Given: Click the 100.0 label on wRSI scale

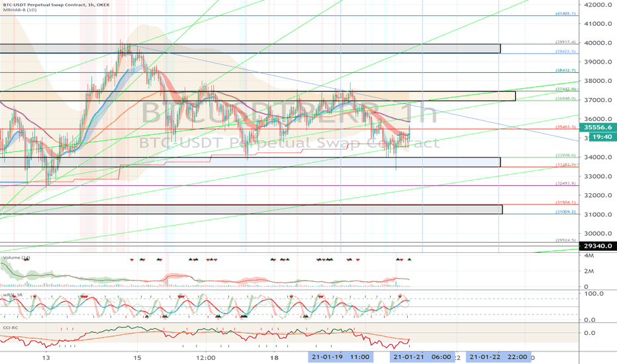Looking at the screenshot, I should coord(594,294).
